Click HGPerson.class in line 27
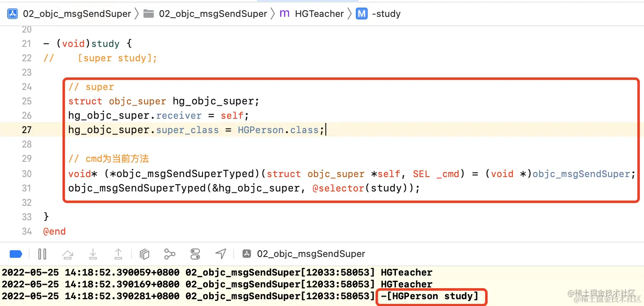The width and height of the screenshot is (644, 306). click(278, 130)
